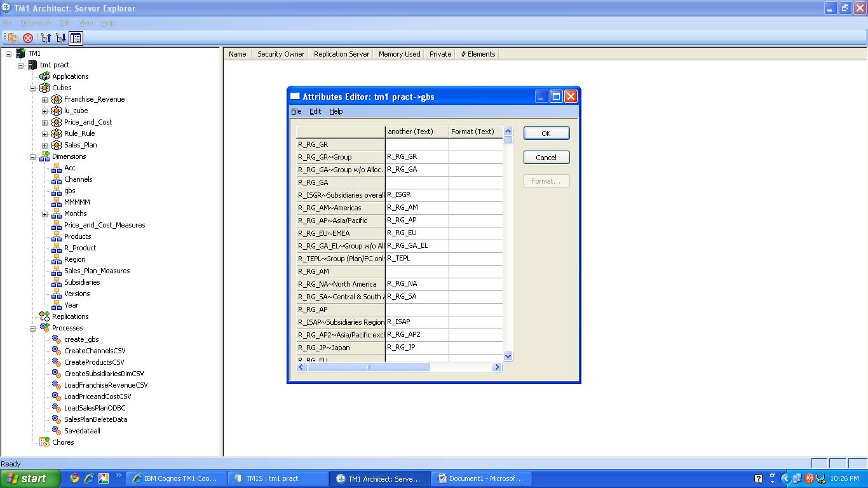This screenshot has height=488, width=868.
Task: Open the Dimension menu in Server Explorer
Action: [x=36, y=23]
